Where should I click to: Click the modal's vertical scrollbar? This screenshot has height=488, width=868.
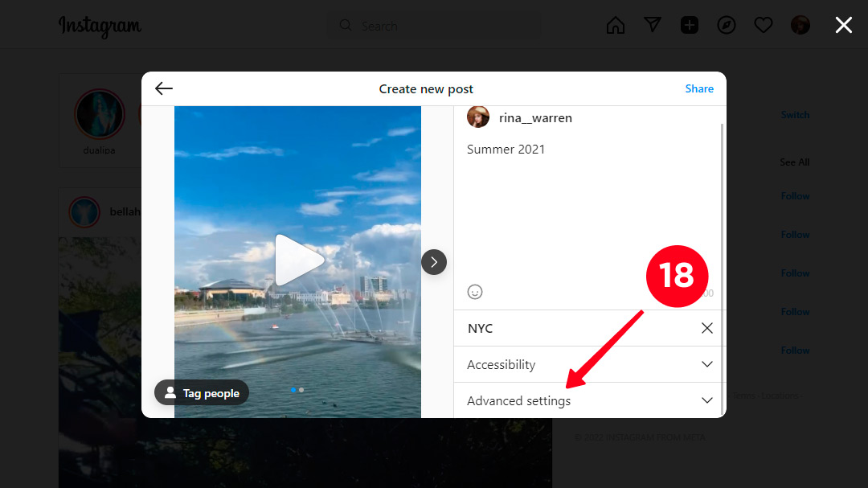[x=723, y=269]
